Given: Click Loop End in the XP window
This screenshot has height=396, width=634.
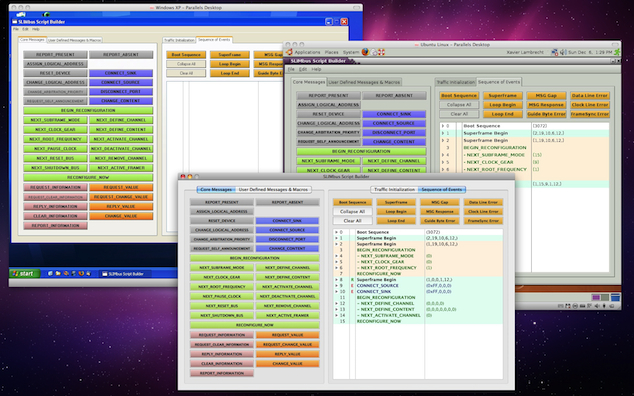Looking at the screenshot, I should [230, 73].
